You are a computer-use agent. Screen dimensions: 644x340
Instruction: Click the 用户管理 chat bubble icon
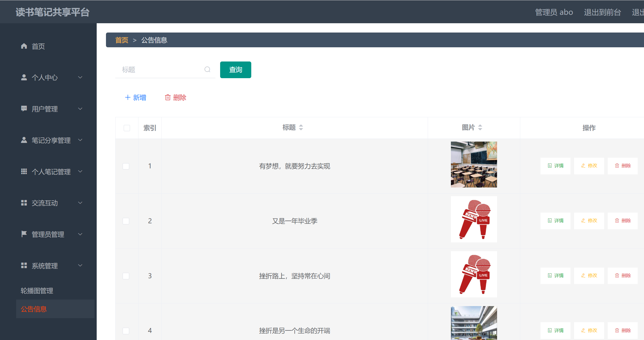(x=24, y=109)
